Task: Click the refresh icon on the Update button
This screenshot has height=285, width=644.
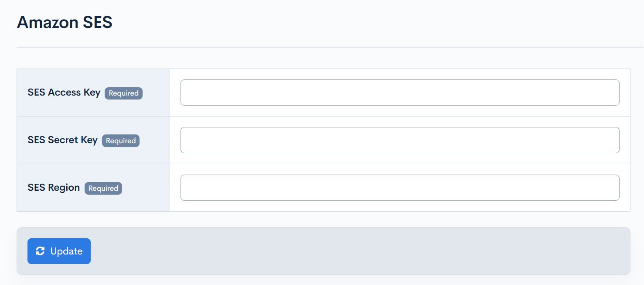Action: [40, 251]
